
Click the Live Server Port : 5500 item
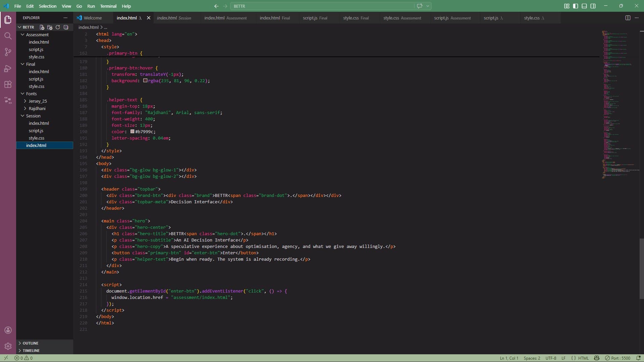[617, 358]
